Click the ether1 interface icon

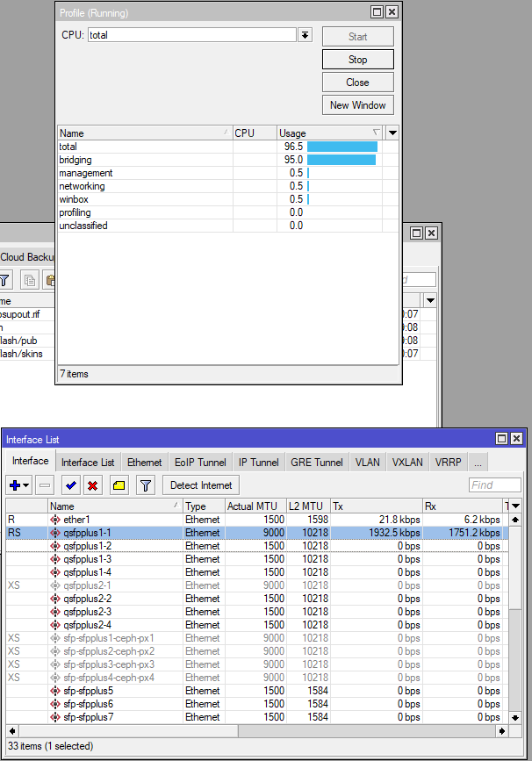[x=55, y=520]
